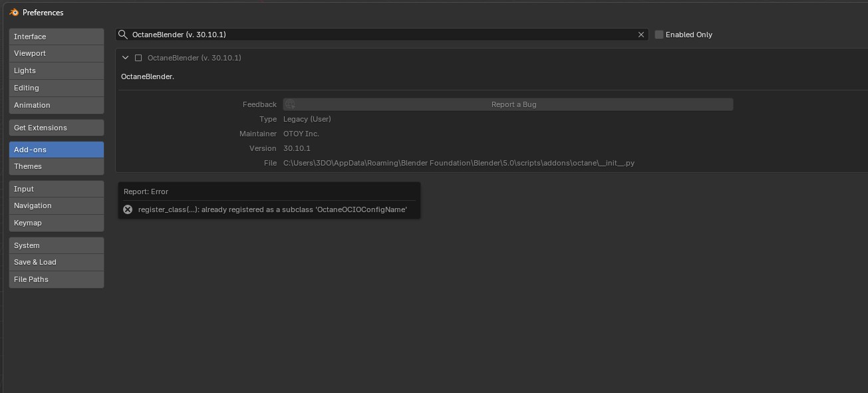Viewport: 868px width, 393px height.
Task: Open the Save & Load section
Action: click(x=57, y=262)
